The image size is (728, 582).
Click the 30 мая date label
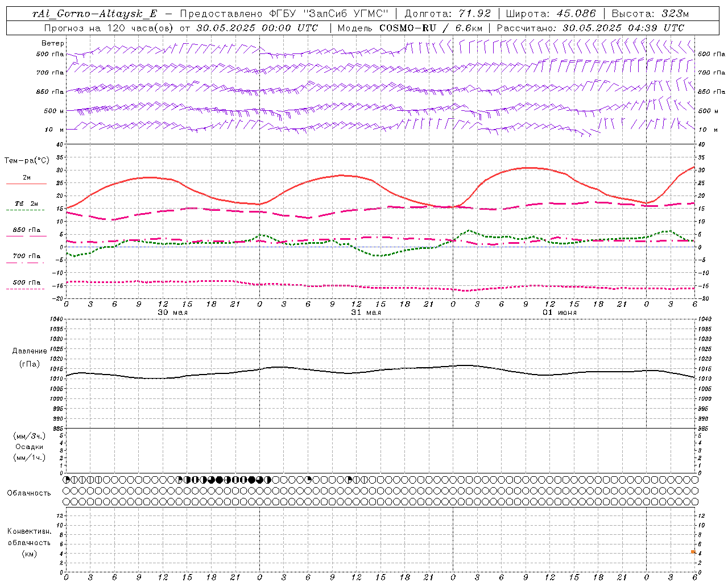[172, 313]
